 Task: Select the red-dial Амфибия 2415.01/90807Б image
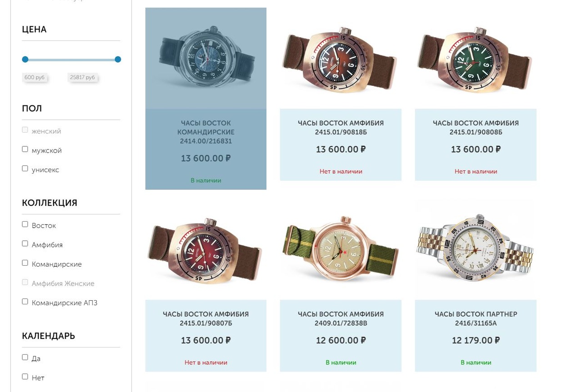(x=206, y=250)
